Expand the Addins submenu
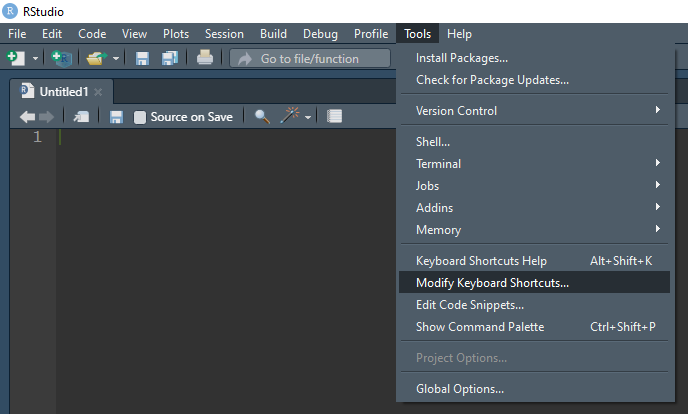Viewport: 688px width, 414px height. pyautogui.click(x=534, y=207)
